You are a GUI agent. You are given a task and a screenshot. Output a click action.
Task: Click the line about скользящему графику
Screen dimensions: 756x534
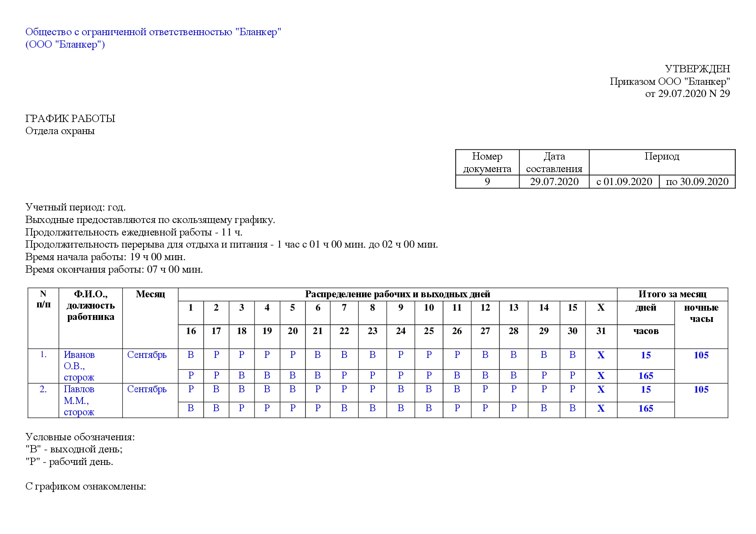pyautogui.click(x=150, y=220)
